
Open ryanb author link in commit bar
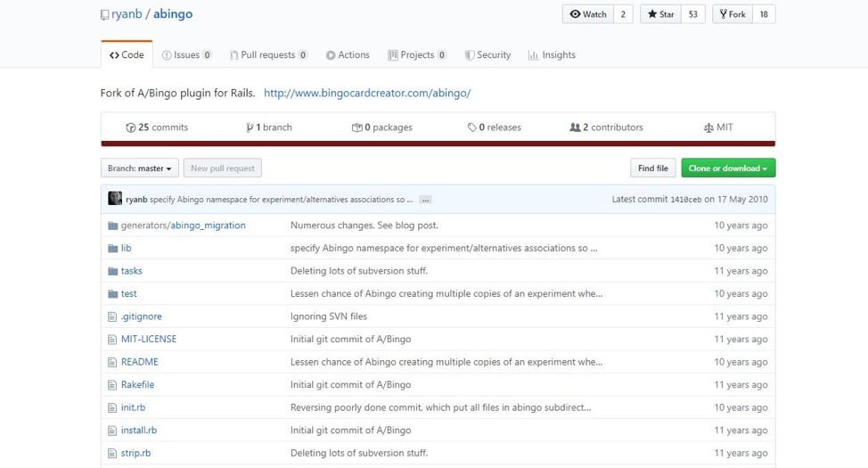pos(136,200)
